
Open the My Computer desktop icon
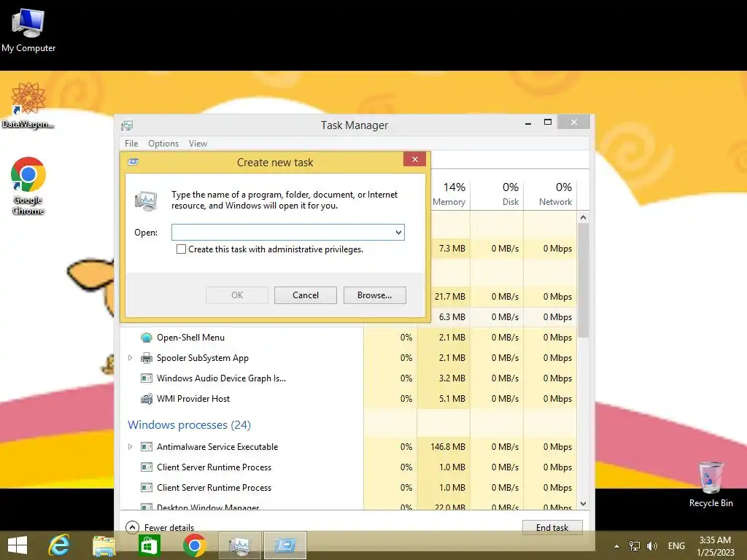click(x=28, y=31)
